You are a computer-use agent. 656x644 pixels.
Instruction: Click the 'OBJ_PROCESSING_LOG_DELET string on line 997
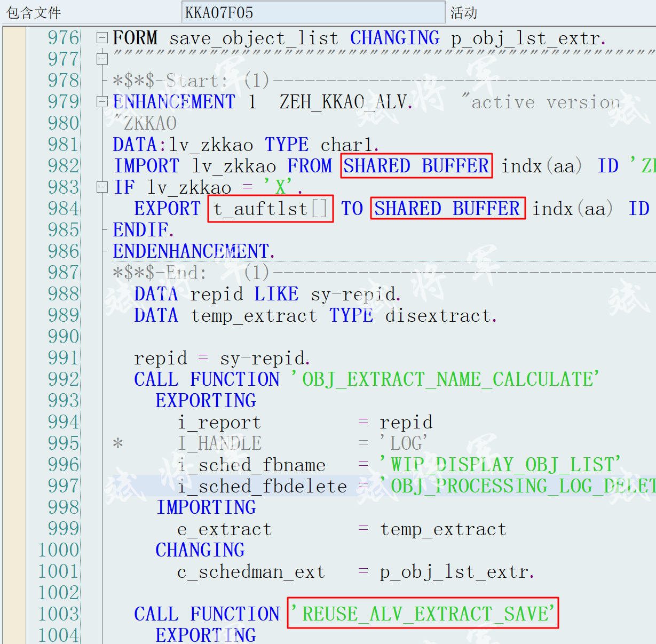(x=518, y=486)
